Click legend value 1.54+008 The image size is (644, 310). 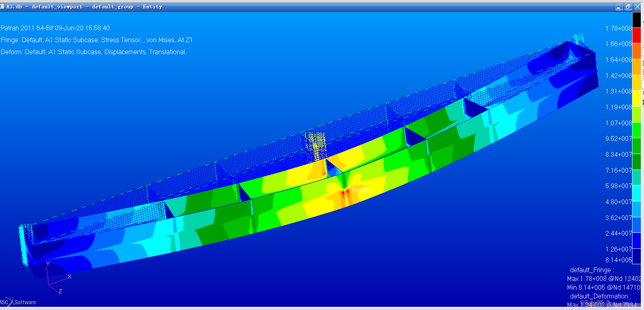coord(619,60)
